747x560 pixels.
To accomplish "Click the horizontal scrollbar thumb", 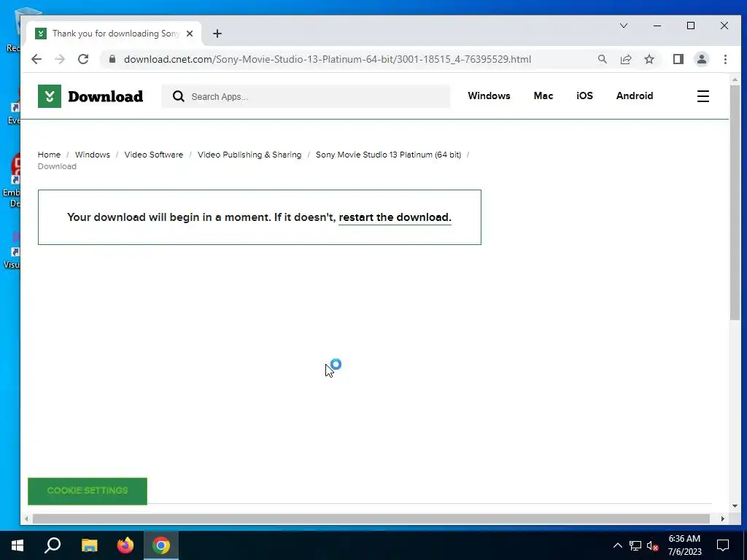I will click(371, 518).
